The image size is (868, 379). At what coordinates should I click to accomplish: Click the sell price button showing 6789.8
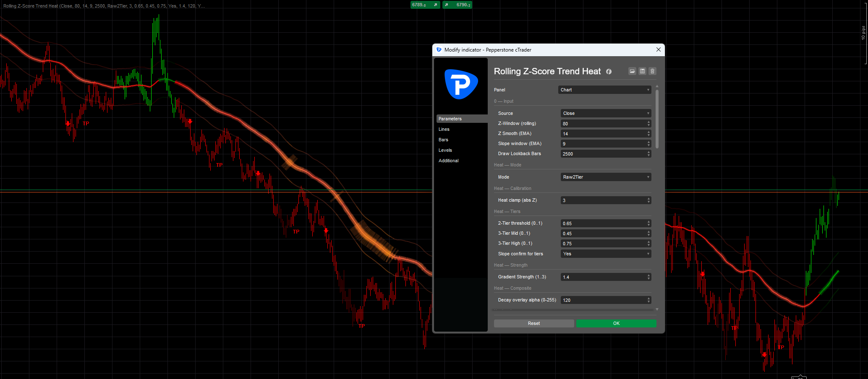pos(425,5)
